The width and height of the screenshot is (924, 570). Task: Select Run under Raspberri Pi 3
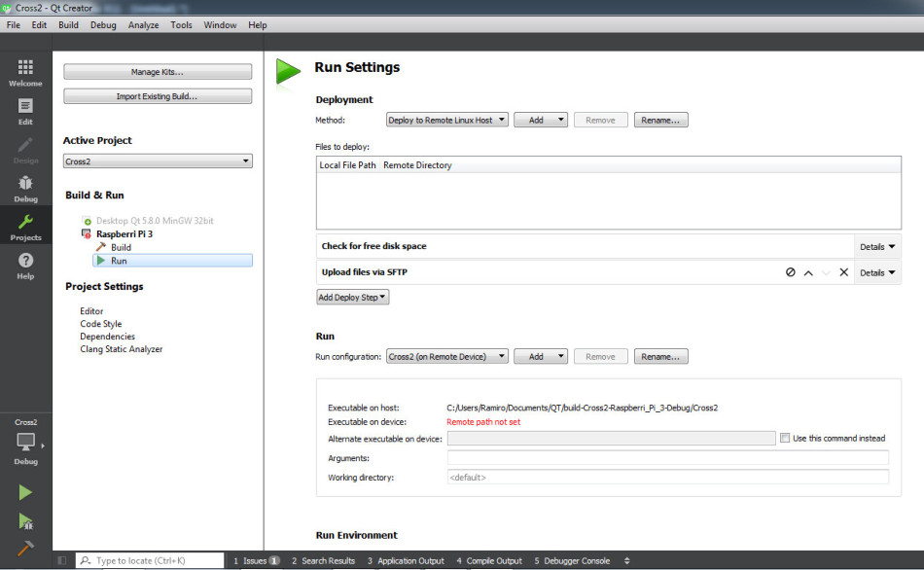coord(173,261)
